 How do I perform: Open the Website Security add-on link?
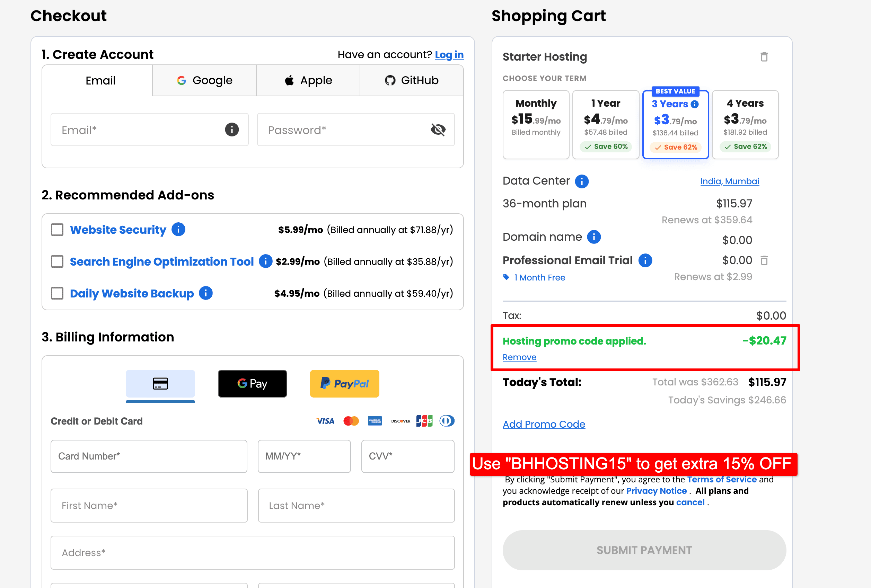tap(118, 230)
